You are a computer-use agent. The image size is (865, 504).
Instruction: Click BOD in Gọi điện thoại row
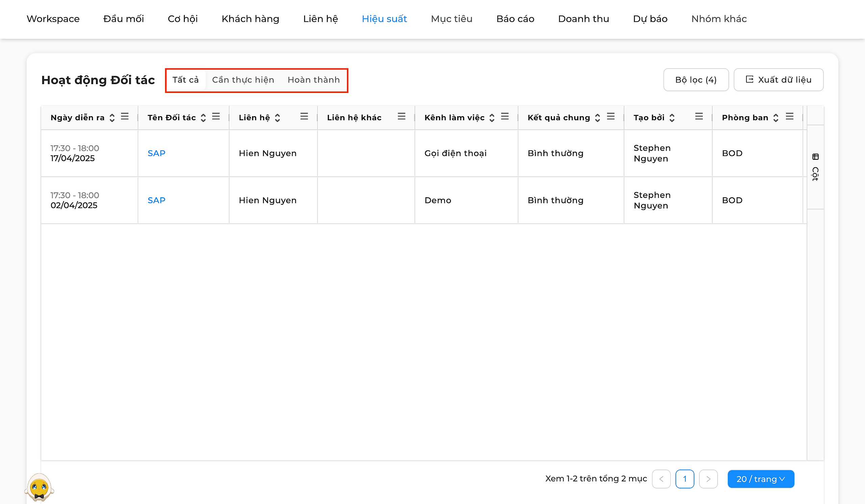tap(732, 153)
